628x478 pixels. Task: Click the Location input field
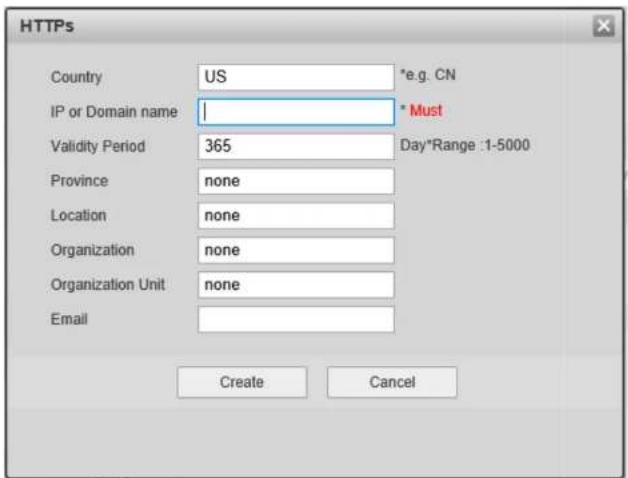click(296, 216)
